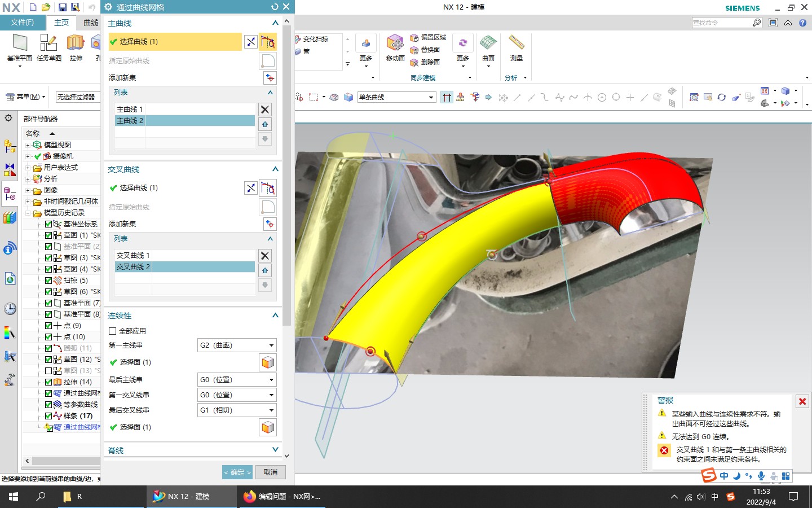Reset the dialog with the reset icon
This screenshot has height=508, width=812.
pos(275,7)
